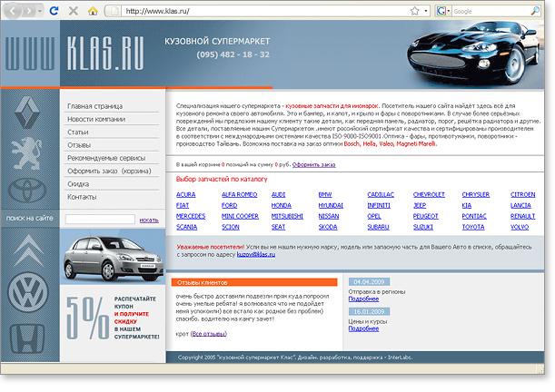Reload the page with the refresh icon

54,11
